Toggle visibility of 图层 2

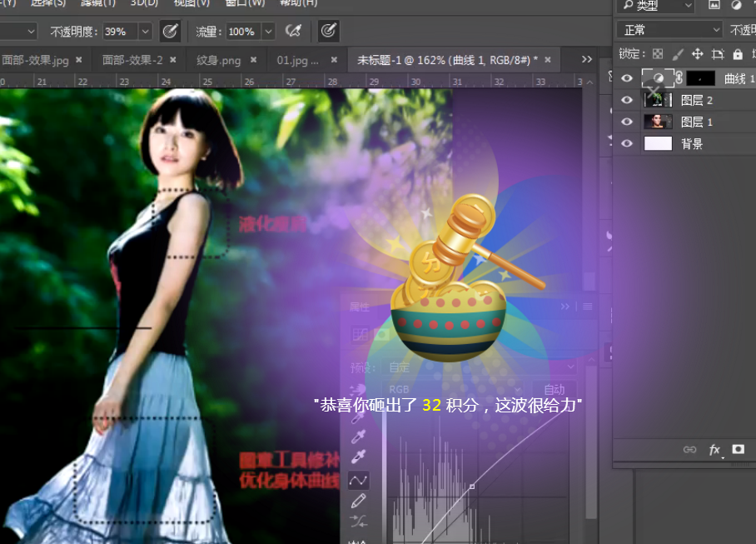[627, 99]
